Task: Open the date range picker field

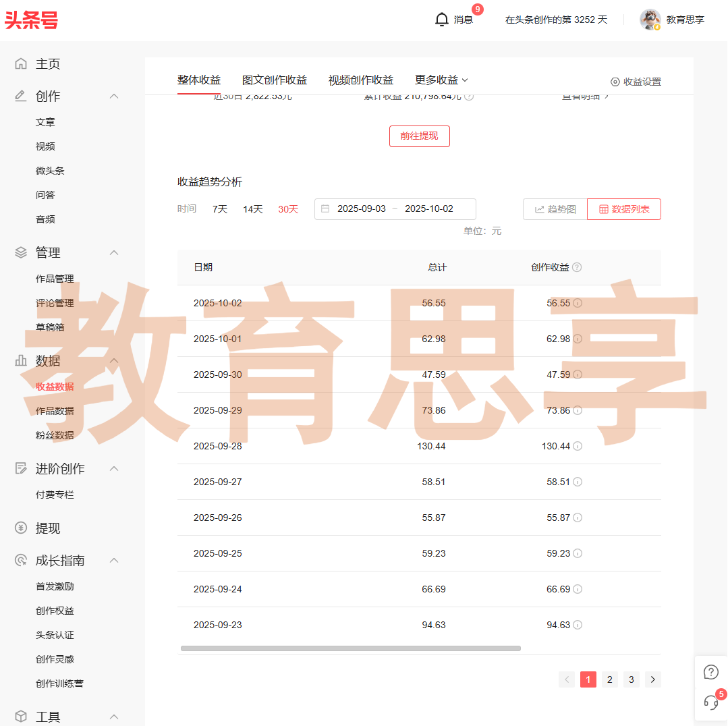Action: click(x=395, y=209)
